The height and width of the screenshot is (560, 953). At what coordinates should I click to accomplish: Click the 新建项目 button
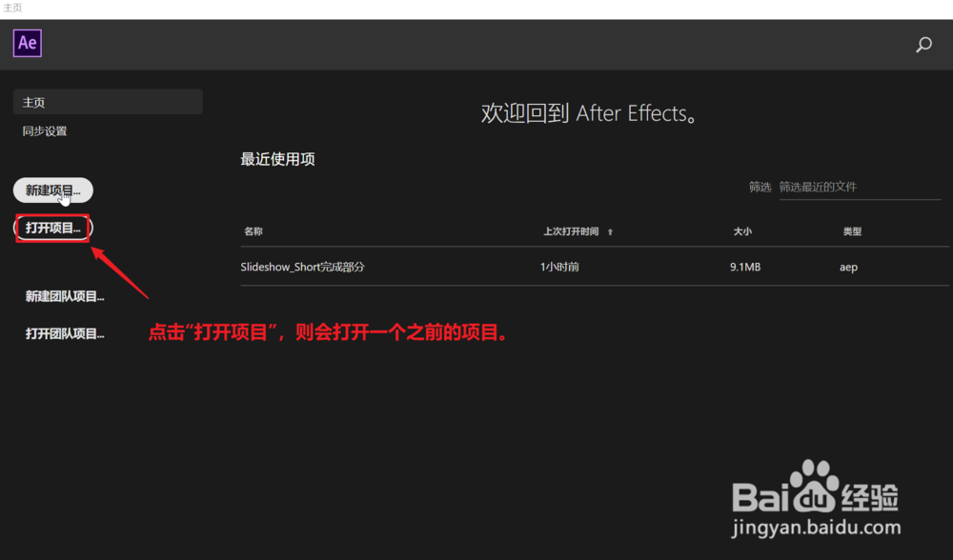[52, 190]
